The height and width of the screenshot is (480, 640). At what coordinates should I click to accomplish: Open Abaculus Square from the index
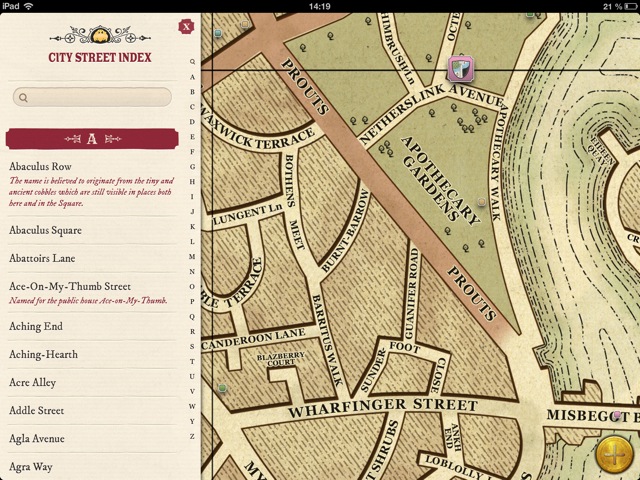pos(46,230)
